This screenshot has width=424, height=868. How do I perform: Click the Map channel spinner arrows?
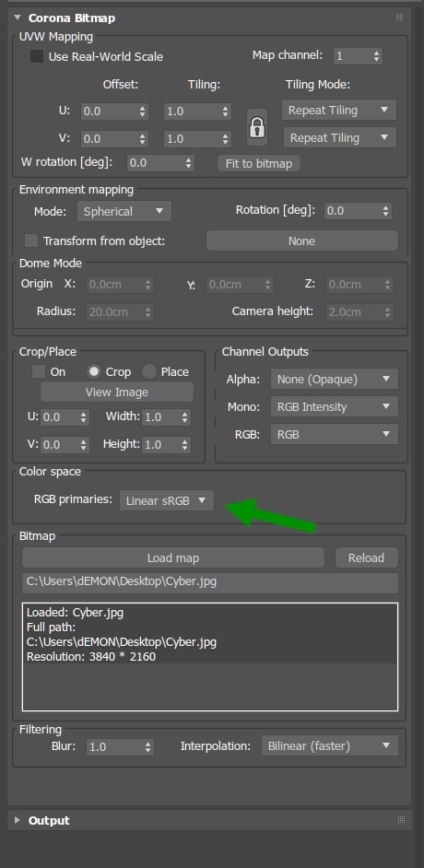pyautogui.click(x=376, y=56)
